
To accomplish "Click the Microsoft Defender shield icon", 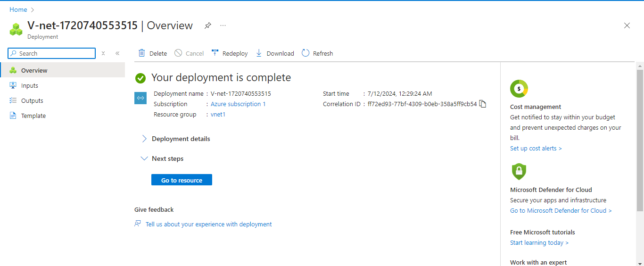I will 519,171.
